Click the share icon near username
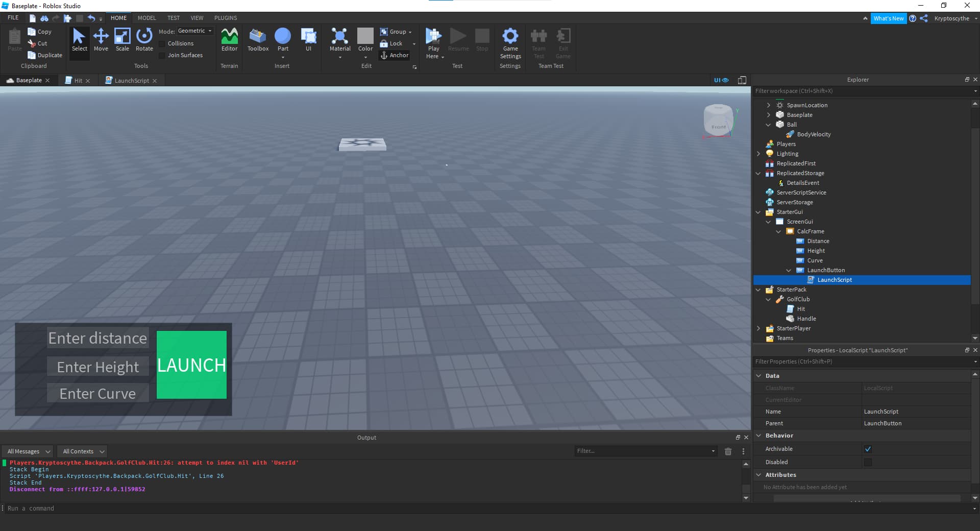Image resolution: width=980 pixels, height=531 pixels. pos(924,18)
